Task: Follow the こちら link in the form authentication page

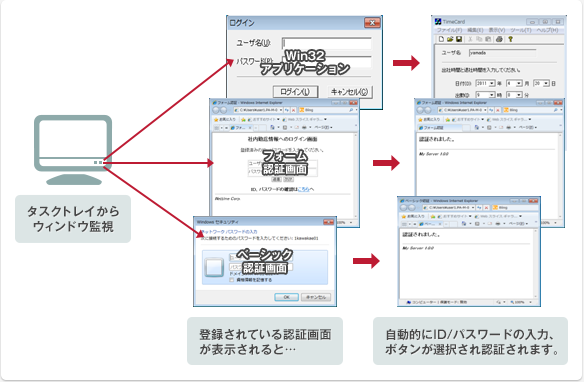Action: pyautogui.click(x=303, y=190)
